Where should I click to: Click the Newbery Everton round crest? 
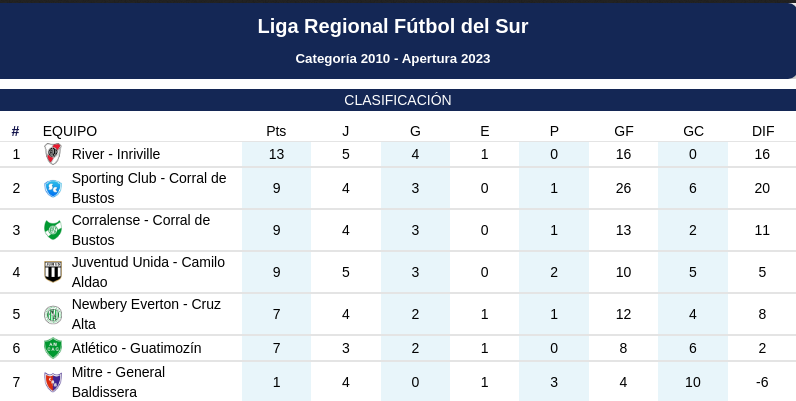coord(53,314)
